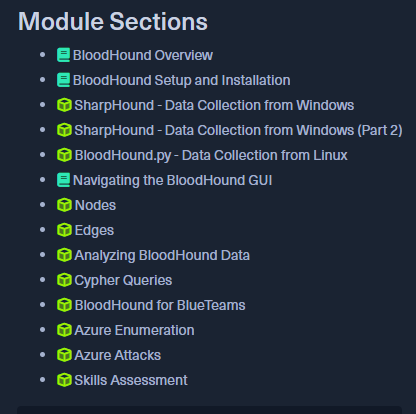This screenshot has width=416, height=414.
Task: Click the cube icon beside Nodes
Action: [x=64, y=205]
